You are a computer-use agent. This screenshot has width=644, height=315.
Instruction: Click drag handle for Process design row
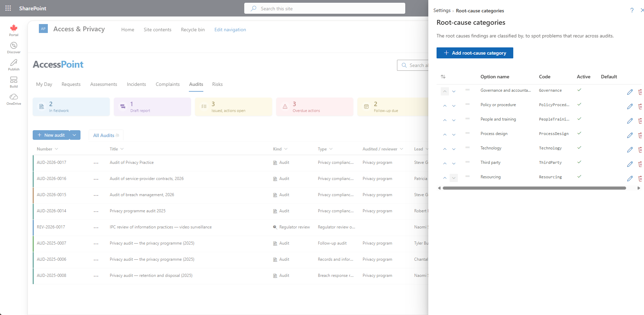pos(468,133)
